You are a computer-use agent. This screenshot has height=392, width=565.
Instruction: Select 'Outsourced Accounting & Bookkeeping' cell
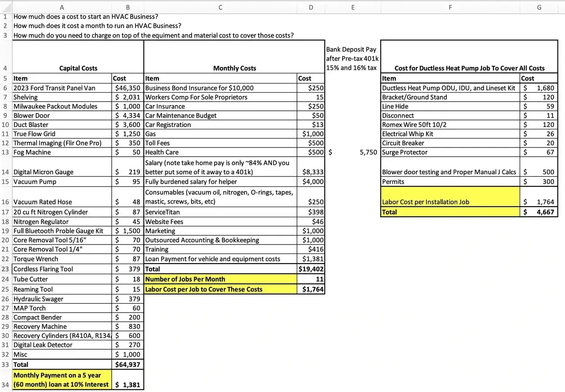[221, 240]
